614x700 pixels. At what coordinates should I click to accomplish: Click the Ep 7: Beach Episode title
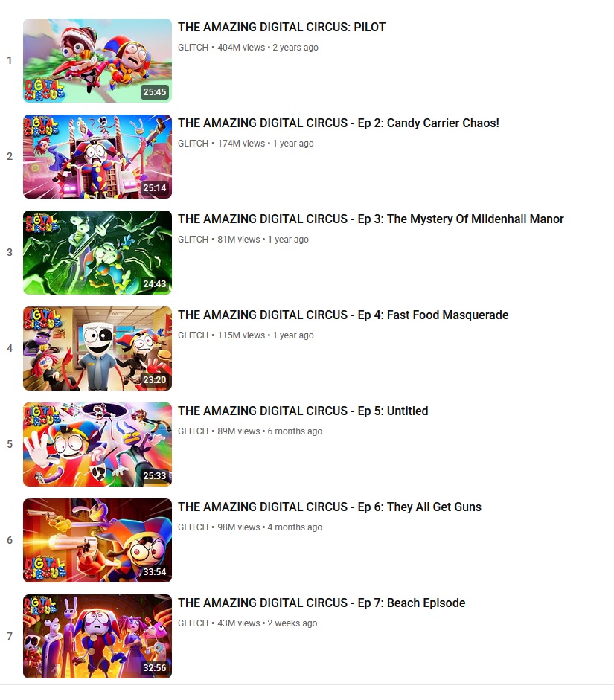click(x=322, y=603)
